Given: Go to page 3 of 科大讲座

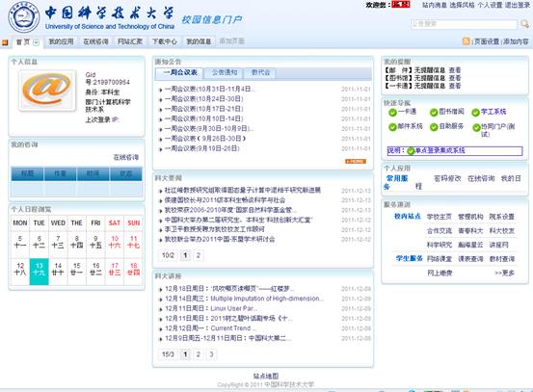Looking at the screenshot, I should (x=211, y=354).
